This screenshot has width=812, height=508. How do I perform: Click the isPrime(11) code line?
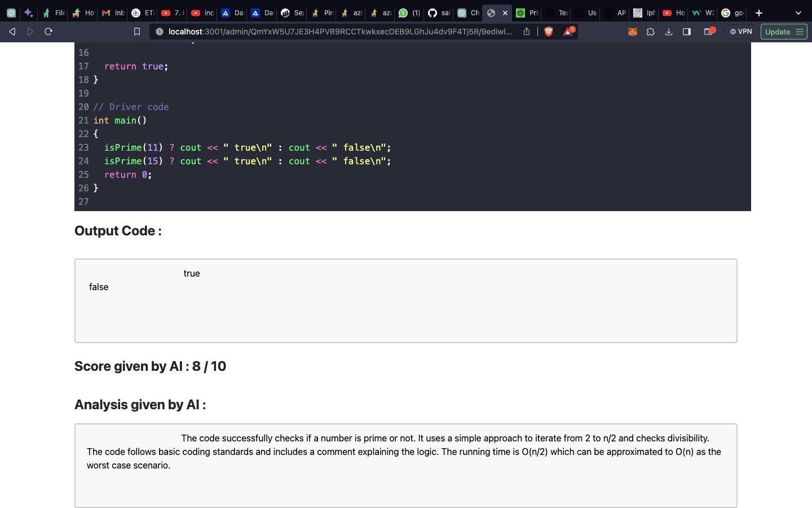click(248, 147)
